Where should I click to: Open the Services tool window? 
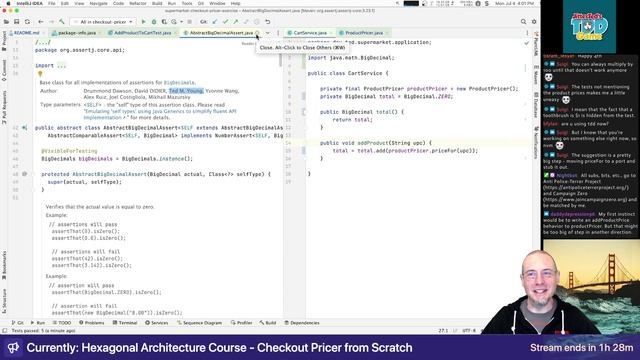157,322
